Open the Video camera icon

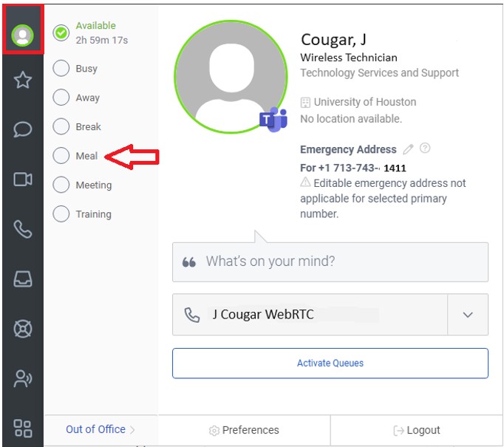pos(23,179)
